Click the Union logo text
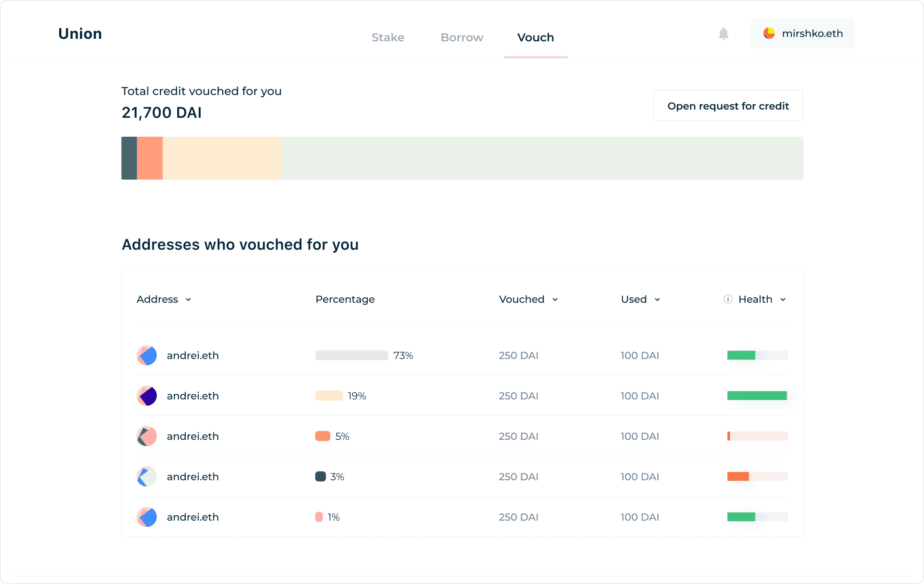 (x=80, y=34)
